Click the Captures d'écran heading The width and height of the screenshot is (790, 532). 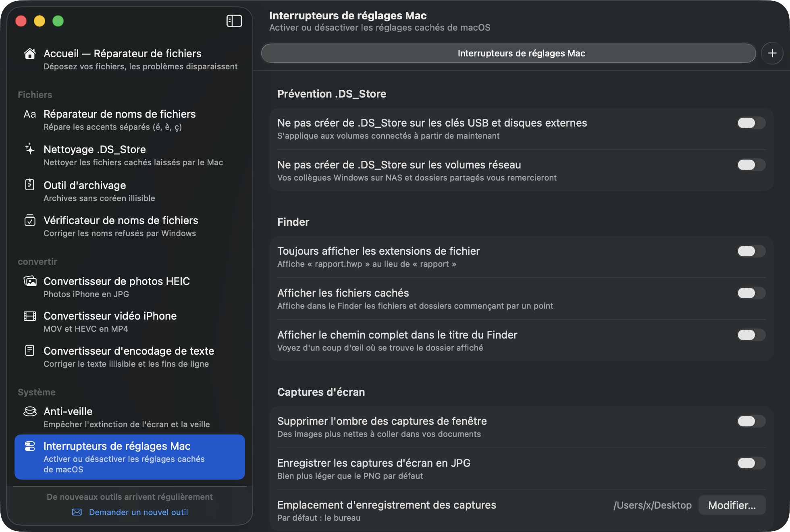321,392
